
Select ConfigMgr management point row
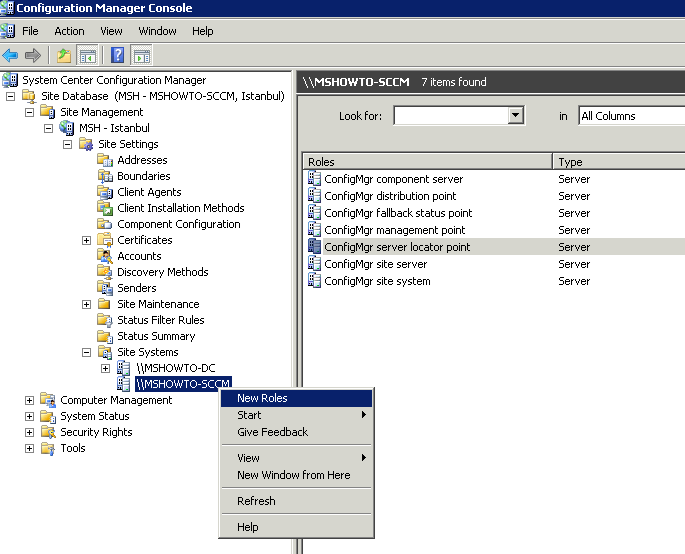click(x=495, y=230)
